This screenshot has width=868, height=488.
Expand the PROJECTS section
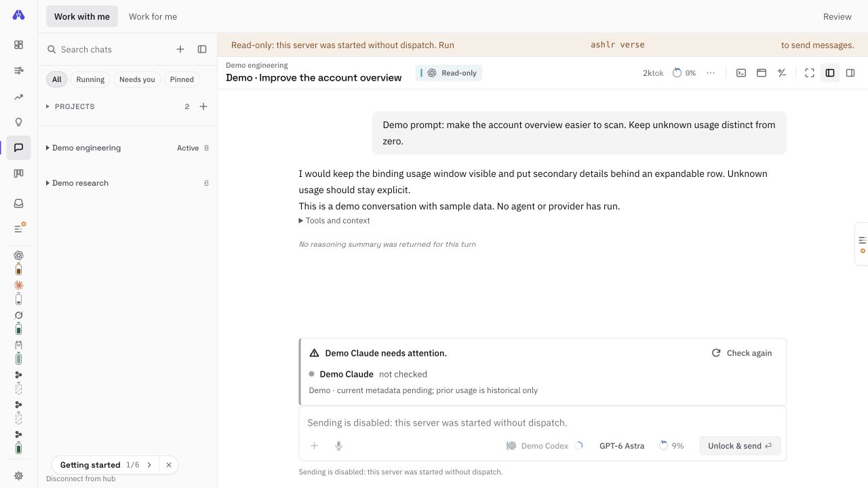(71, 106)
